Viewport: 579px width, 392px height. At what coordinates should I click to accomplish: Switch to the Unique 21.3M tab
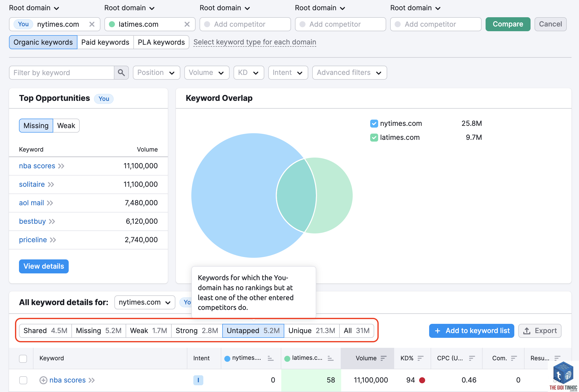[x=312, y=331]
